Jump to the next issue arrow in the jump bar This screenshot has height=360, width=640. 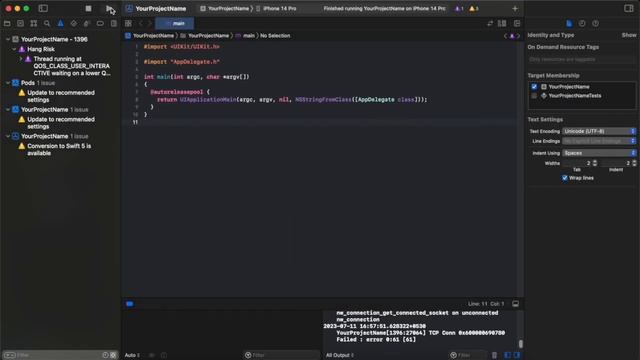[x=518, y=36]
